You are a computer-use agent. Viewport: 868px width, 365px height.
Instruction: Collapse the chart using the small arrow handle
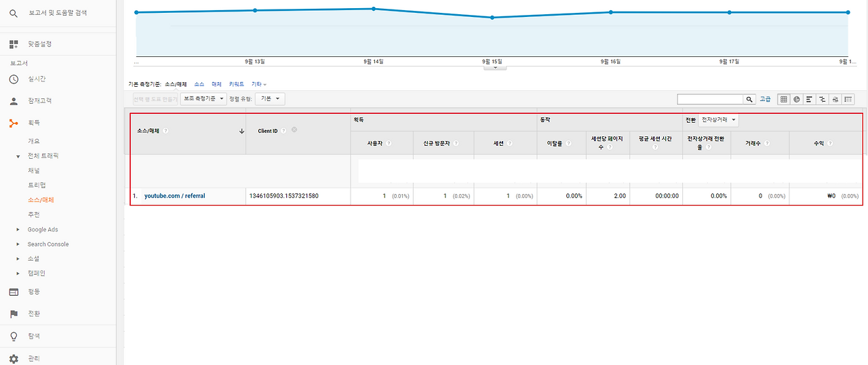click(495, 67)
